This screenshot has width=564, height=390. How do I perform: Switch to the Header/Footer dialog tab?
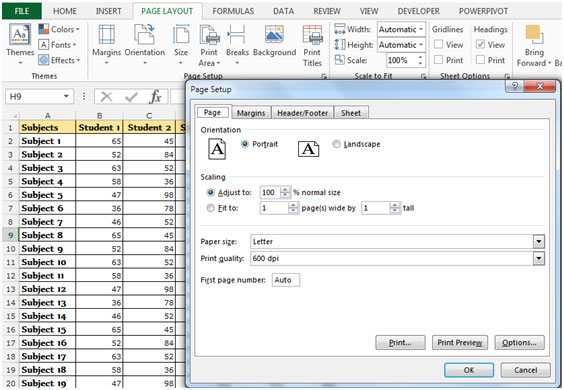pos(303,113)
